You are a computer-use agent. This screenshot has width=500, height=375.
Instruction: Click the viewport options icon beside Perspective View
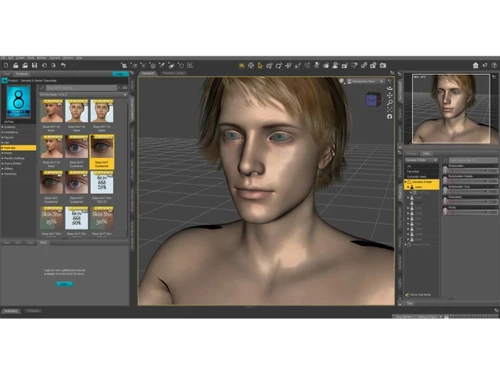389,81
